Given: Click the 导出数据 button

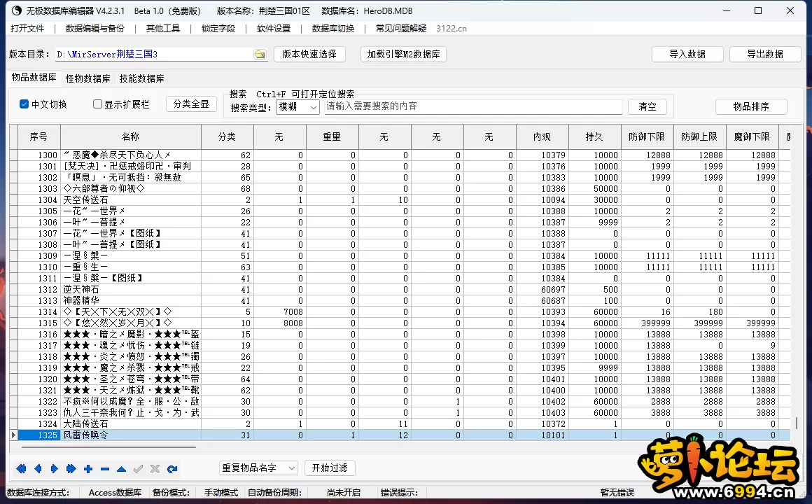Looking at the screenshot, I should pos(765,55).
